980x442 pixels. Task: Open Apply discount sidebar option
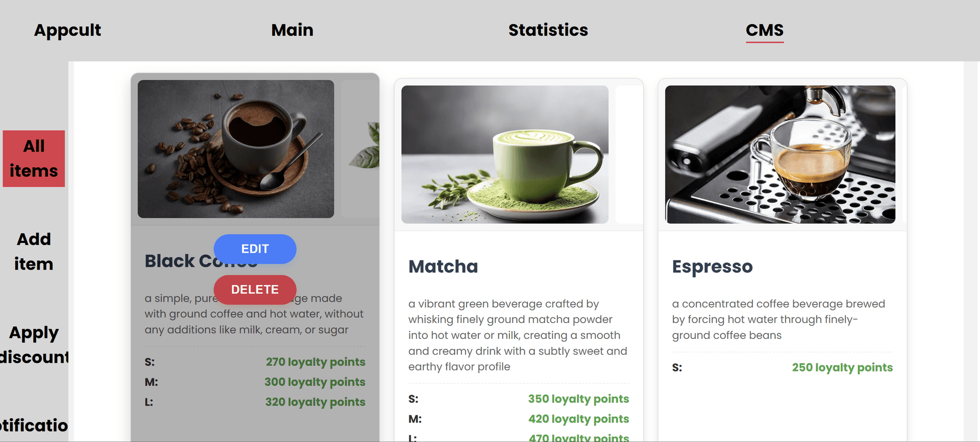coord(34,345)
